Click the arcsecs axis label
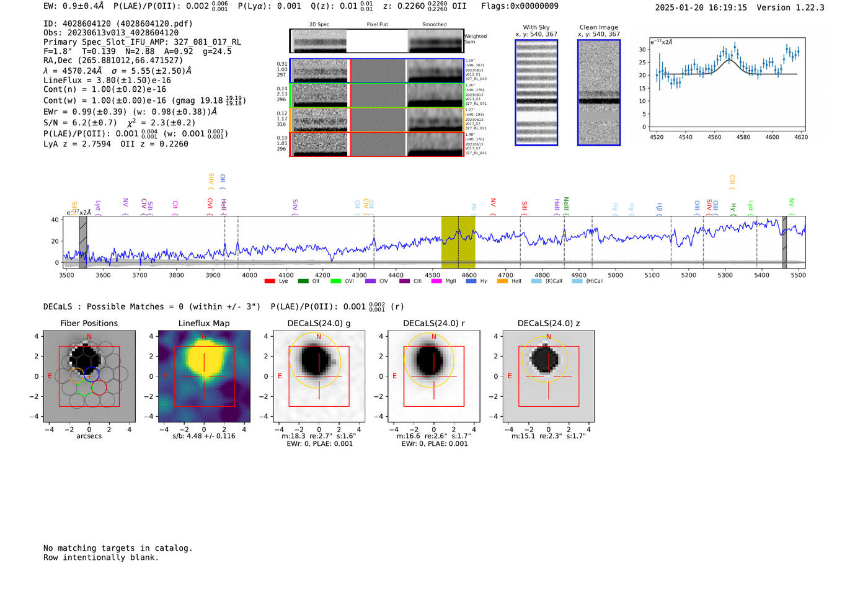The image size is (868, 591). tap(89, 436)
